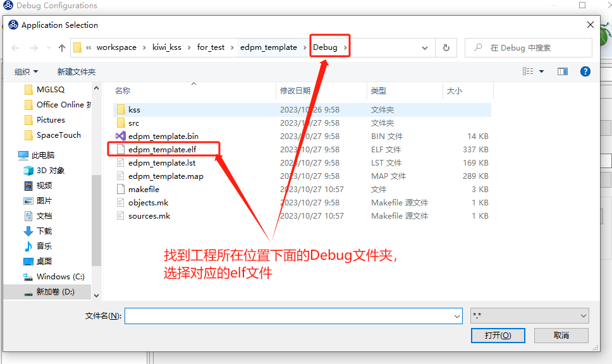612x364 pixels.
Task: Select the Debug breadcrumb
Action: [x=325, y=47]
